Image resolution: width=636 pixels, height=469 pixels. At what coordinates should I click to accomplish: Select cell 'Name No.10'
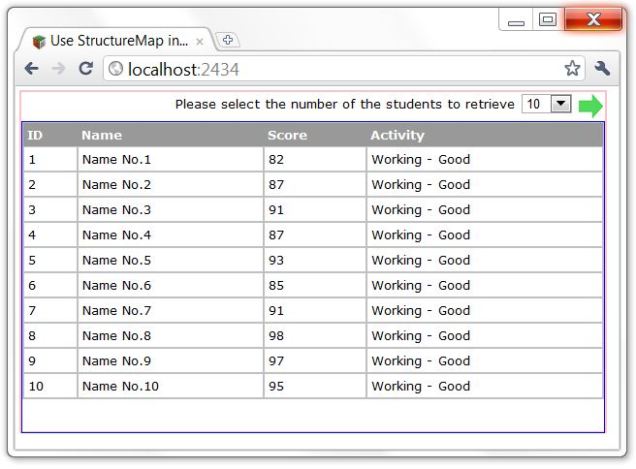pos(170,386)
